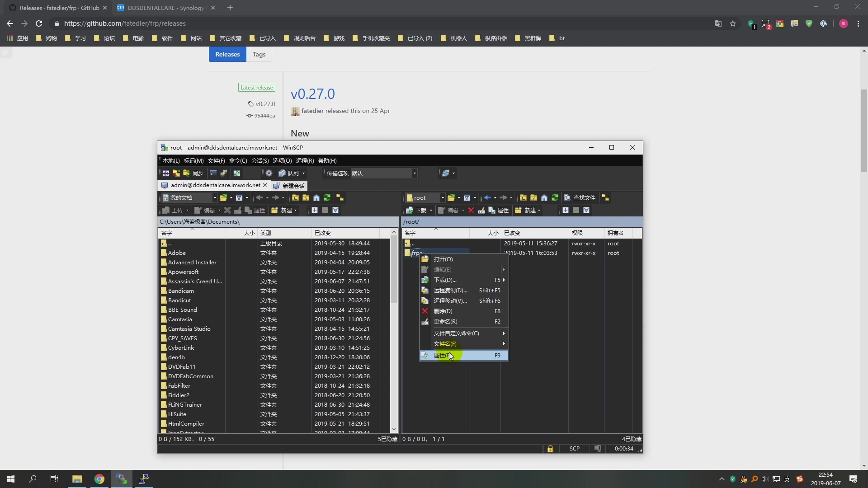Viewport: 868px width, 488px height.
Task: Open the 新建会话 new session tab
Action: pos(289,186)
